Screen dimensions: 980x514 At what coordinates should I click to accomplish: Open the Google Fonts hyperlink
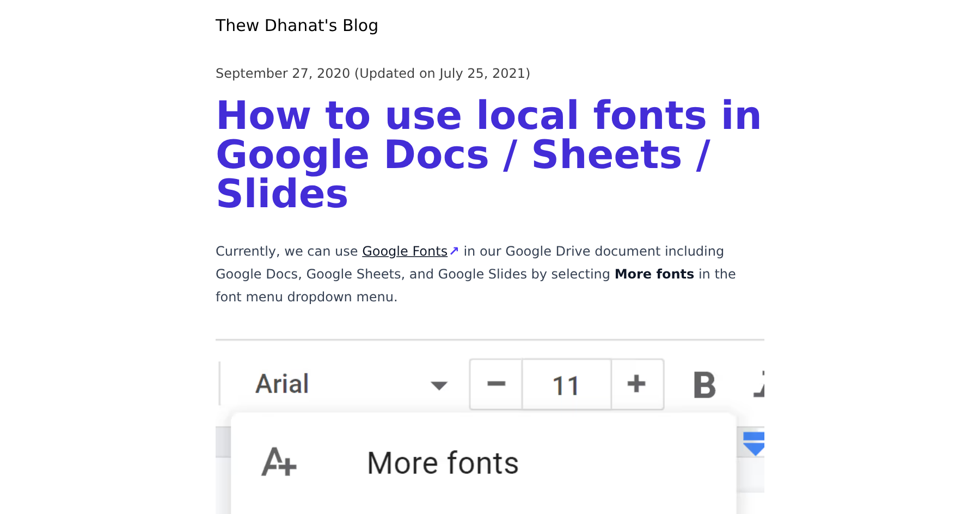404,251
